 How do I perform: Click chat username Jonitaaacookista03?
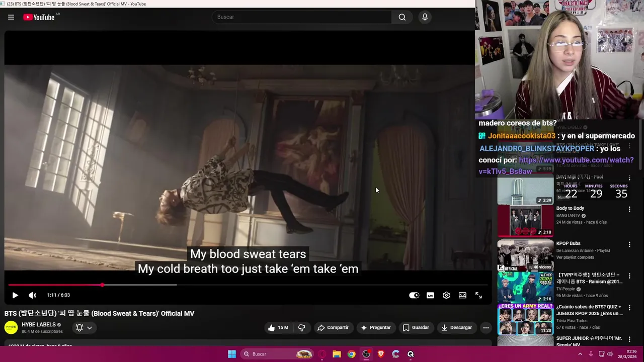pyautogui.click(x=521, y=136)
